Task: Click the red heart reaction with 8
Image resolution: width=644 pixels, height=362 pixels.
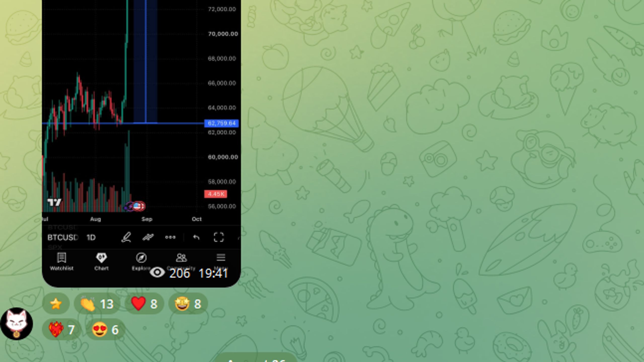Action: coord(144,304)
